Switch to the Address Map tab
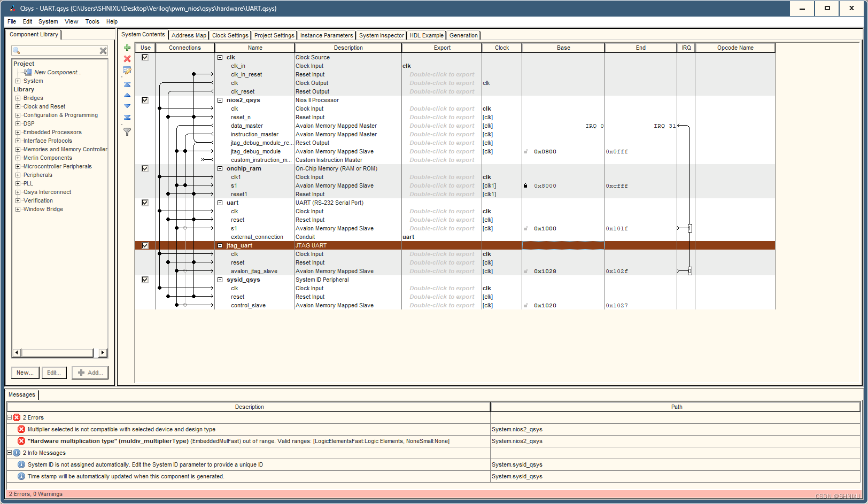The height and width of the screenshot is (504, 868). tap(189, 35)
